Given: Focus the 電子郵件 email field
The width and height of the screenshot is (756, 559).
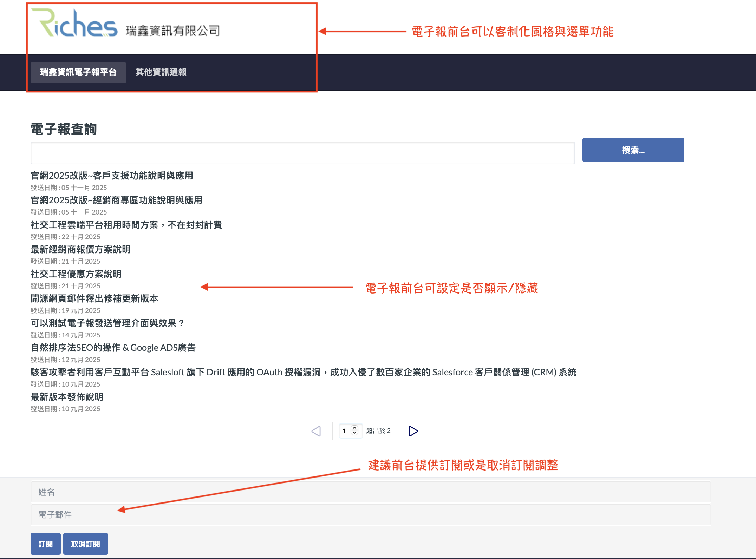Looking at the screenshot, I should pyautogui.click(x=370, y=514).
